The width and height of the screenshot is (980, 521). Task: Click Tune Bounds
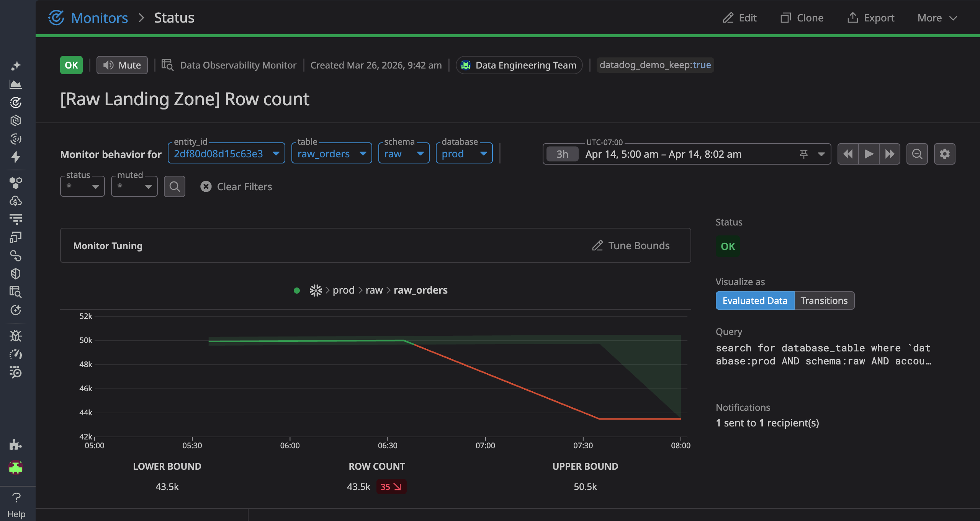tap(631, 245)
